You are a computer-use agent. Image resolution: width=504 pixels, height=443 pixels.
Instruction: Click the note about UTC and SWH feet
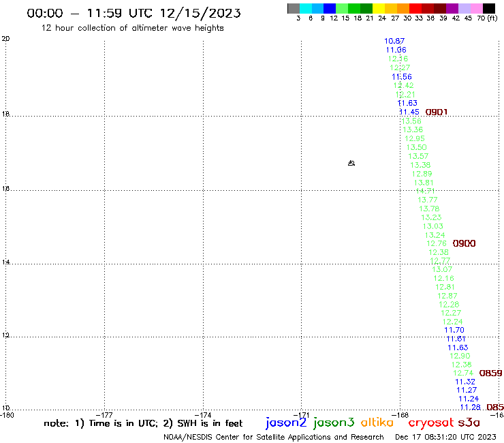143,423
